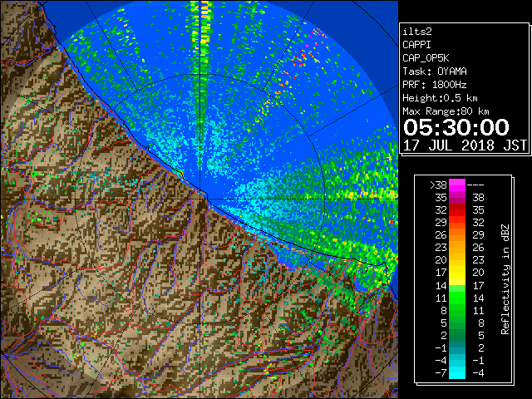Screen dimensions: 532x399
Task: Click the radar site at range-ring center
Action: (x=201, y=199)
